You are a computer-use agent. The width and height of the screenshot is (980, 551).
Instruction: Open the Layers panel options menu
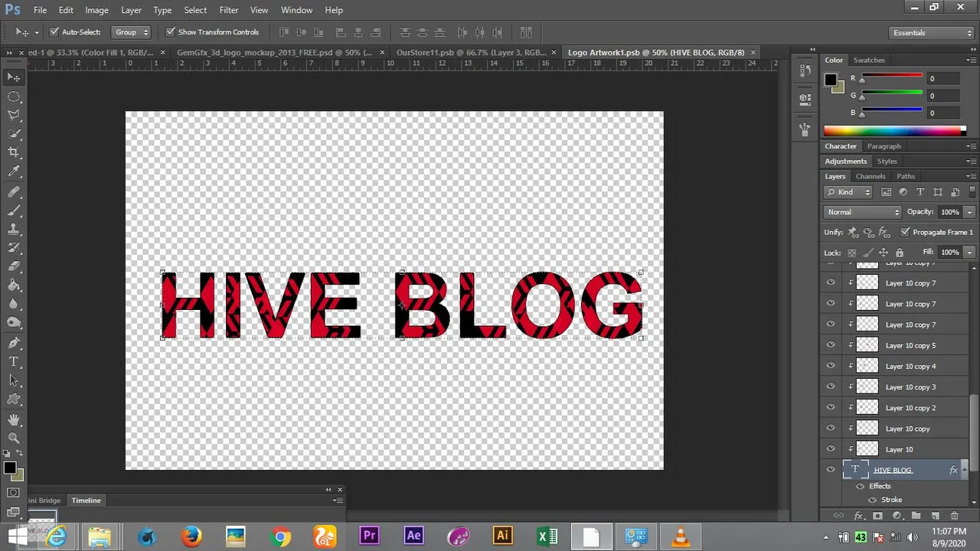click(971, 177)
